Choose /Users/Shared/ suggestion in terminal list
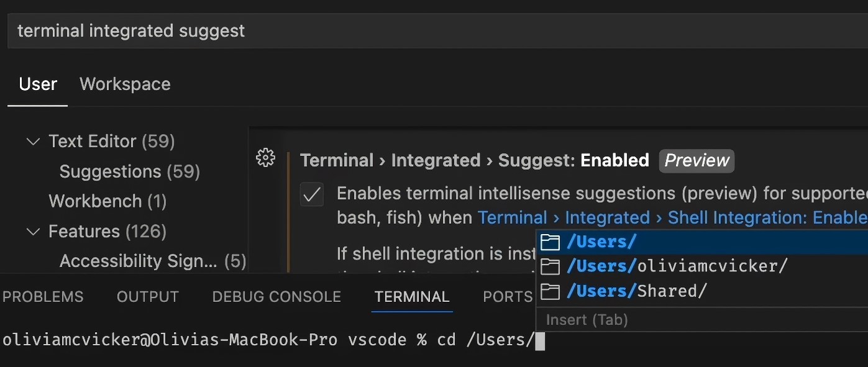The width and height of the screenshot is (868, 367). (701, 291)
